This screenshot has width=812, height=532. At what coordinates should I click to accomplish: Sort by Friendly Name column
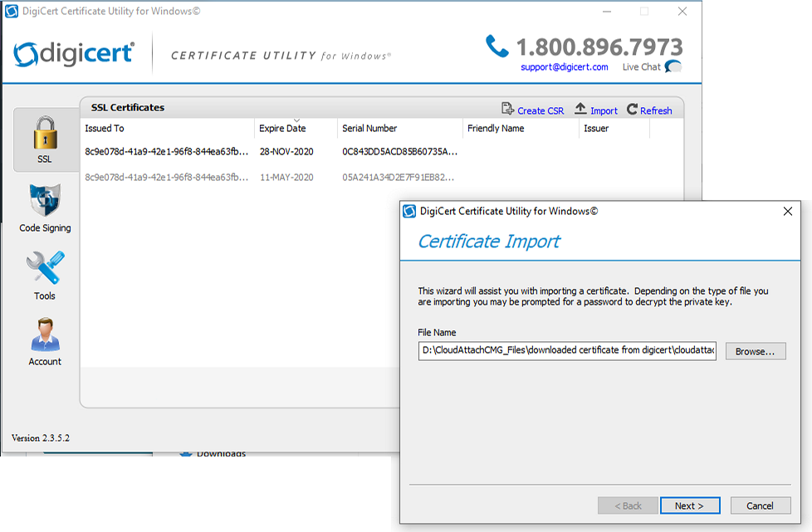click(521, 129)
